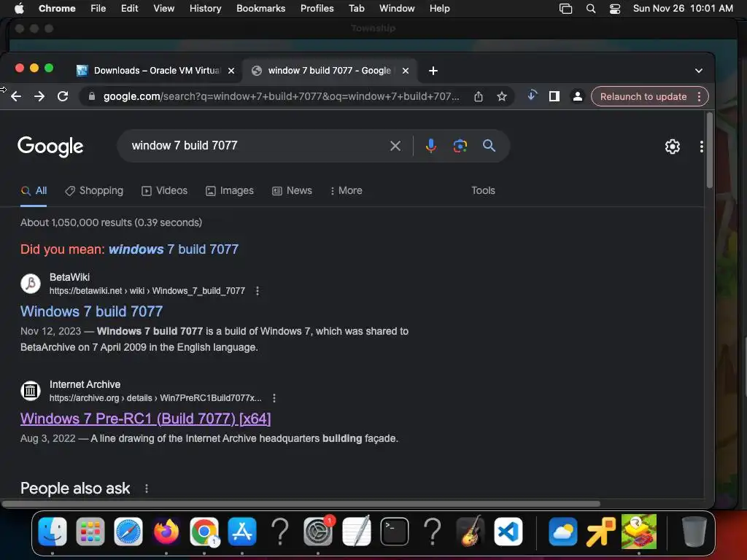Screen dimensions: 747x560
Task: Bookmark this page with the star icon
Action: (x=502, y=97)
